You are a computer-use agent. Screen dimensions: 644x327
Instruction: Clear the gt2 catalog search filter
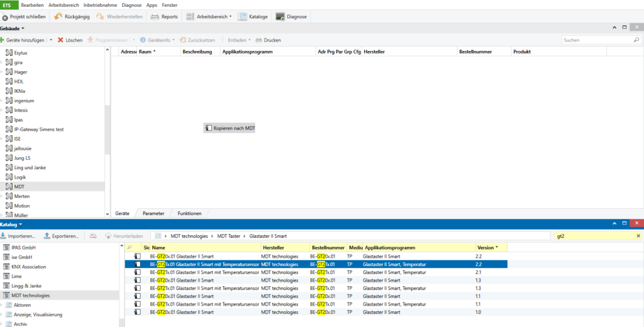tap(638, 236)
